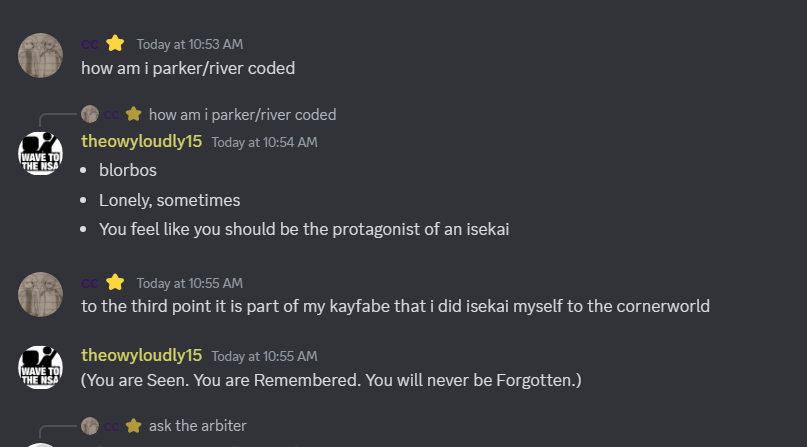This screenshot has width=807, height=447.
Task: Click the "Today at 10:55 AM" timestamp under theowyloudly15
Action: tap(264, 356)
